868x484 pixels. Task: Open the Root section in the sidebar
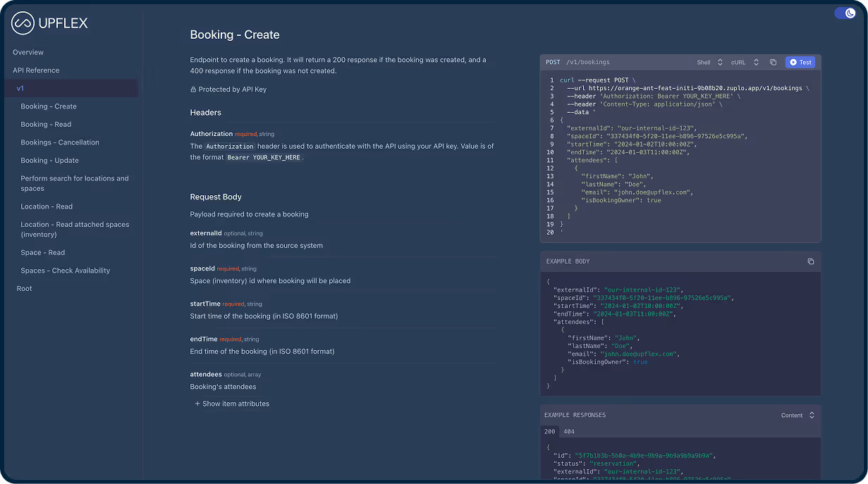pyautogui.click(x=24, y=288)
